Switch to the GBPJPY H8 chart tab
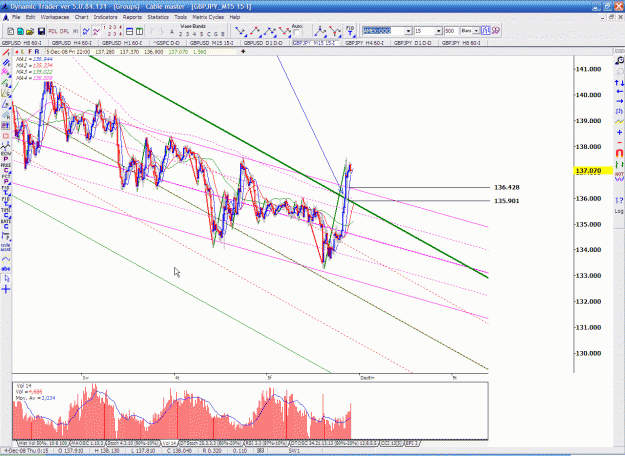The height and width of the screenshot is (456, 625). tap(461, 43)
